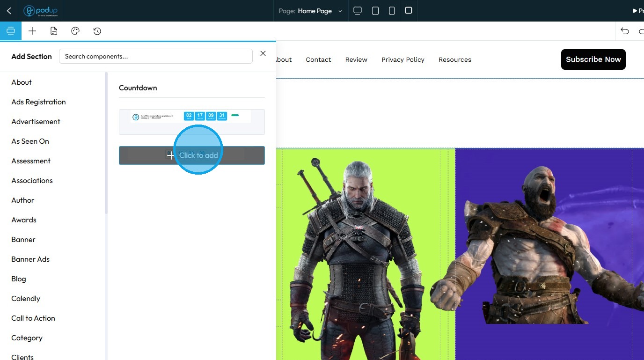Select the Ads Registration category
This screenshot has width=644, height=360.
[x=38, y=102]
